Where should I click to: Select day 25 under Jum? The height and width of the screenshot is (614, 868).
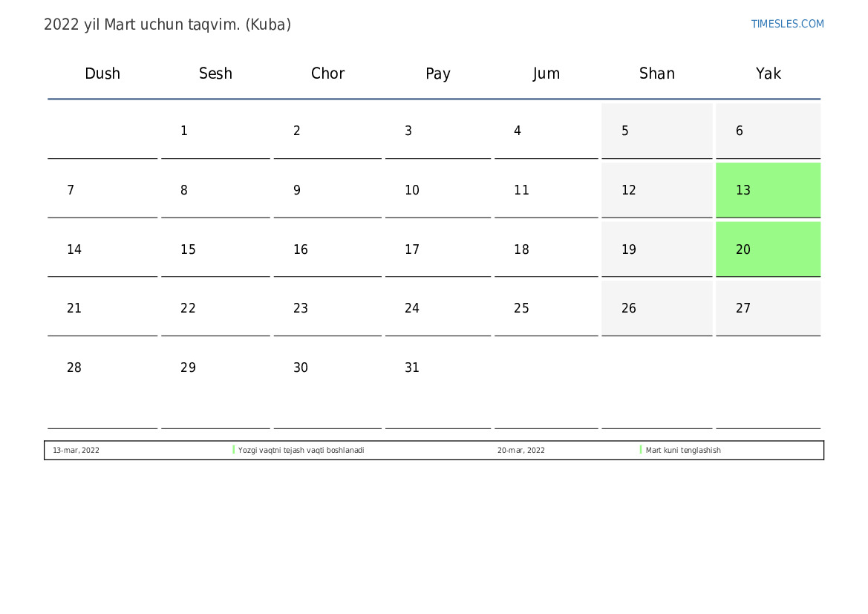(x=546, y=308)
